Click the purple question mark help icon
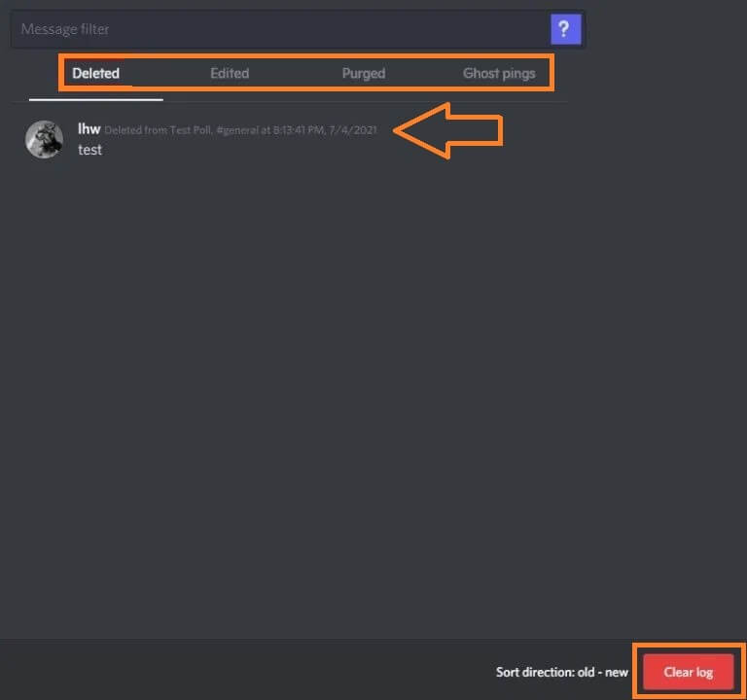Viewport: 747px width, 700px height. [x=565, y=29]
